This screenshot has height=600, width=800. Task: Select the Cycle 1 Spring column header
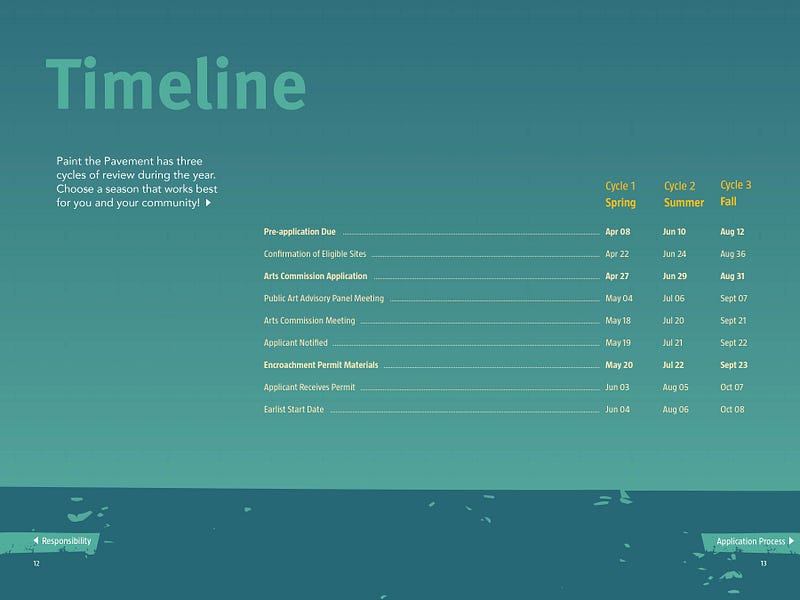tap(620, 194)
